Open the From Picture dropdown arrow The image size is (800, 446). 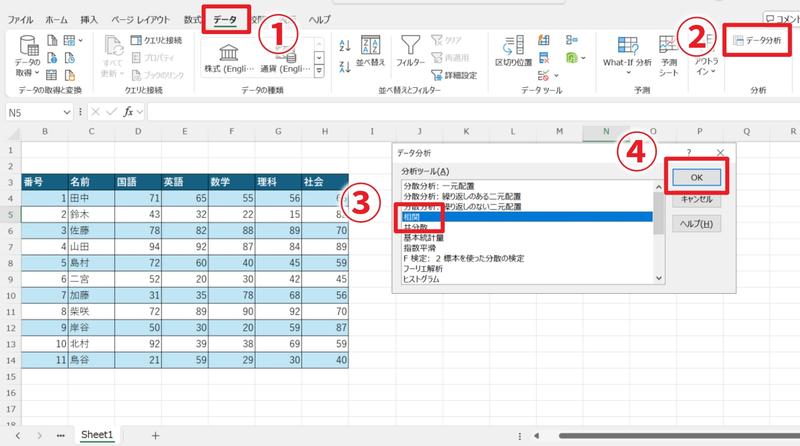tap(81, 40)
